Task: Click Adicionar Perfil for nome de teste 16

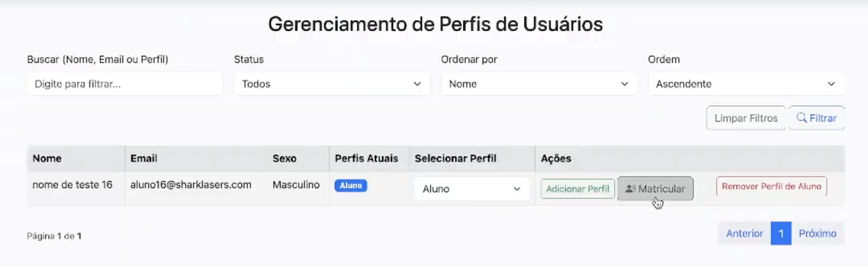Action: click(x=578, y=188)
